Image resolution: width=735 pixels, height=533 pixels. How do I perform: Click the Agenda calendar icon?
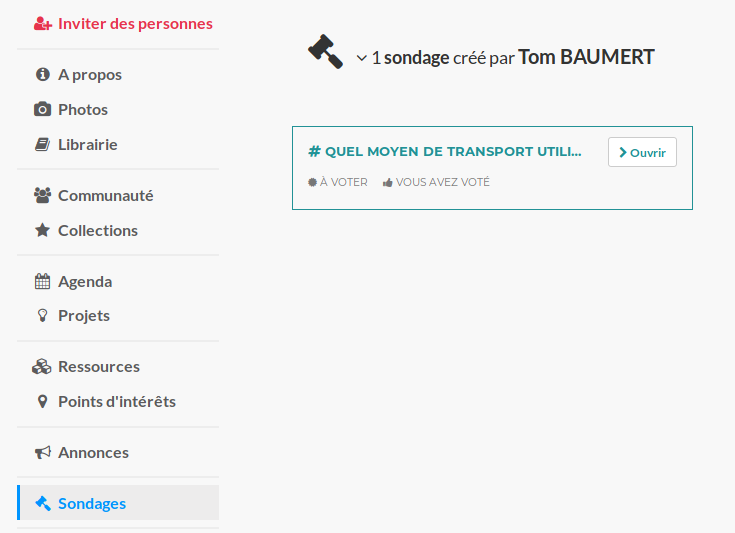click(42, 281)
